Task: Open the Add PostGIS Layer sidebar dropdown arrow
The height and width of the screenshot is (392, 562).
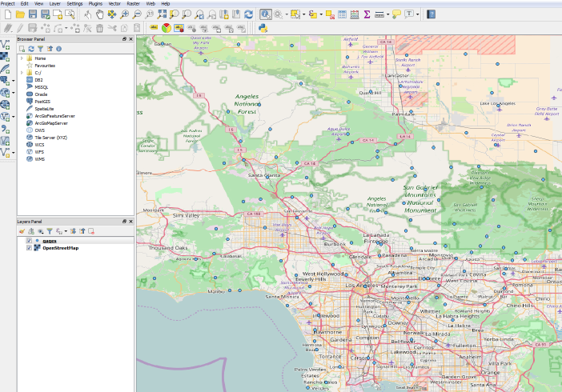Action: 14,81
